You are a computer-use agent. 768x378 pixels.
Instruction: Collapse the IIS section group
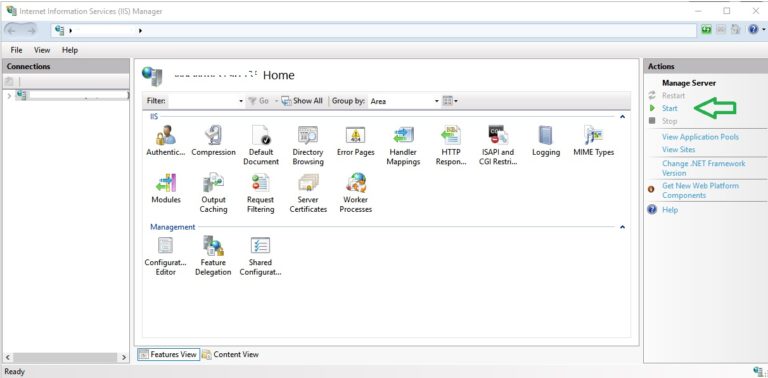tap(622, 117)
